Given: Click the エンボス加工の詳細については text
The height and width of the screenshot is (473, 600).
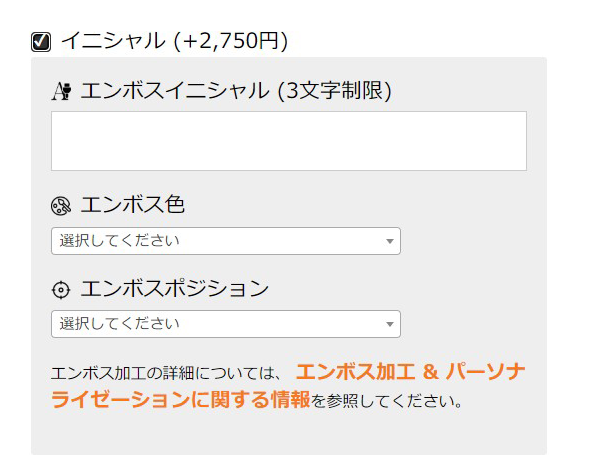Looking at the screenshot, I should point(163,373).
